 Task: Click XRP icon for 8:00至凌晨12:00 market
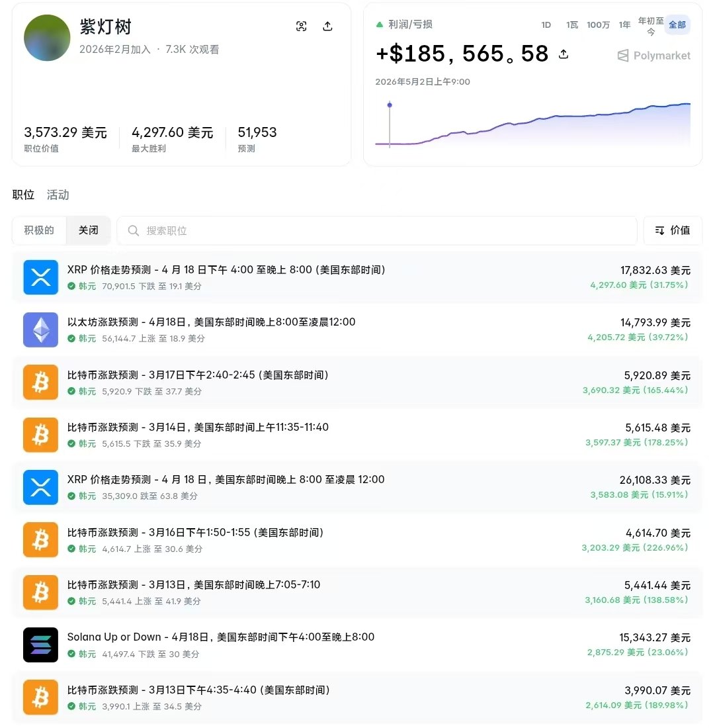(41, 488)
